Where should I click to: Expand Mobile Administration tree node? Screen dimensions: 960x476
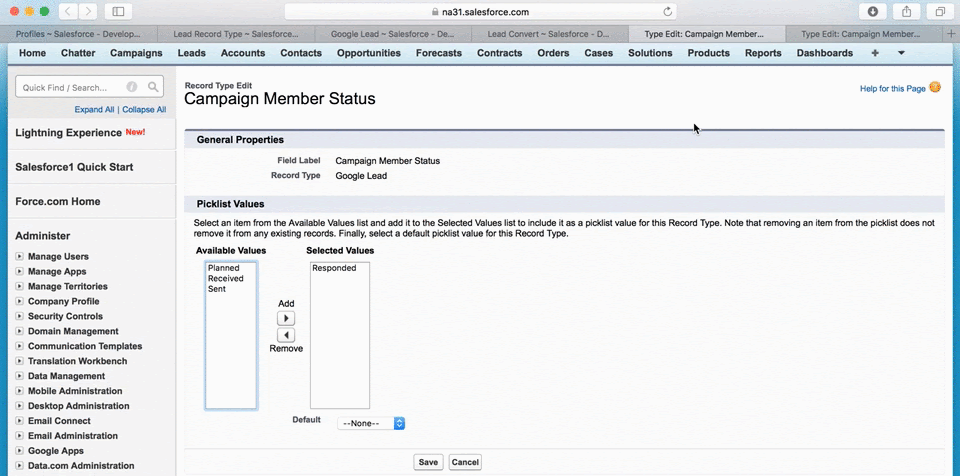[x=20, y=391]
